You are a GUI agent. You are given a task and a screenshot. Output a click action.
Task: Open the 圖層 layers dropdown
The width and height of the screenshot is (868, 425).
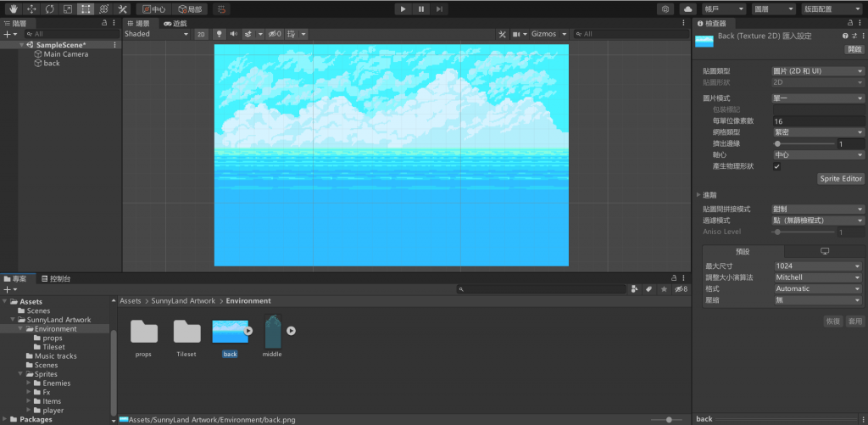coord(773,8)
